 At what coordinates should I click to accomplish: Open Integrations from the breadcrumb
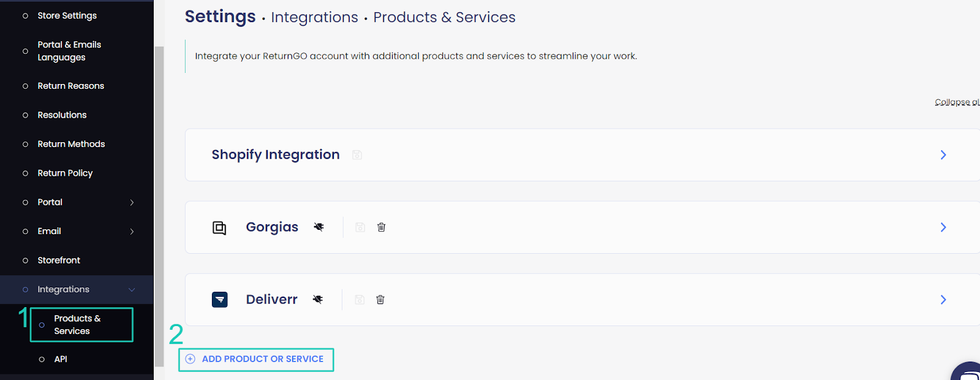tap(314, 17)
